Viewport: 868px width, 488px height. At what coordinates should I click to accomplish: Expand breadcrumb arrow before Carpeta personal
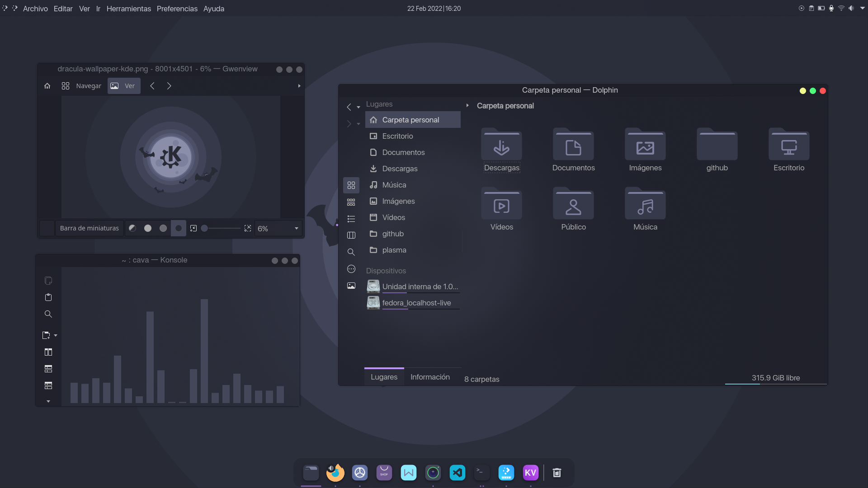click(x=467, y=105)
